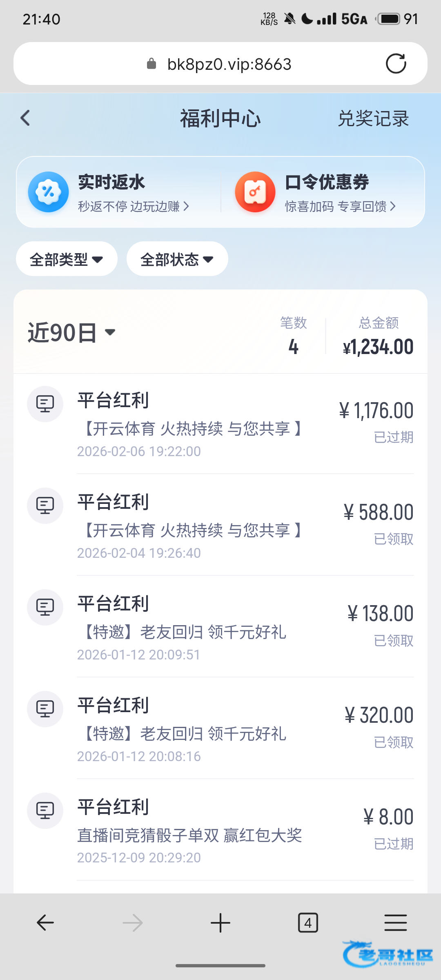441x980 pixels.
Task: Open the browser hamburger menu
Action: (395, 923)
